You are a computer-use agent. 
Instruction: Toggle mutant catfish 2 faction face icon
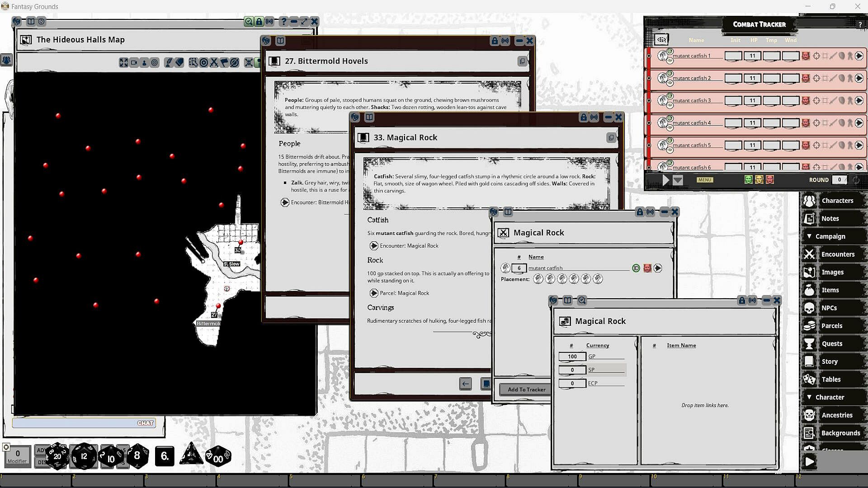click(806, 78)
